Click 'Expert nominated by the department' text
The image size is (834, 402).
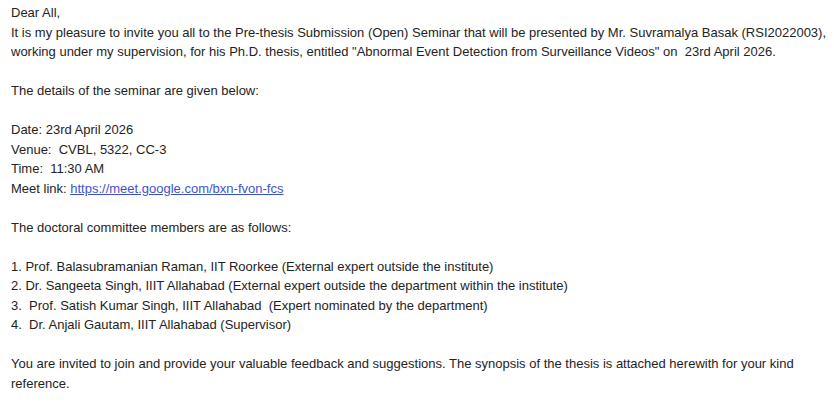click(378, 306)
